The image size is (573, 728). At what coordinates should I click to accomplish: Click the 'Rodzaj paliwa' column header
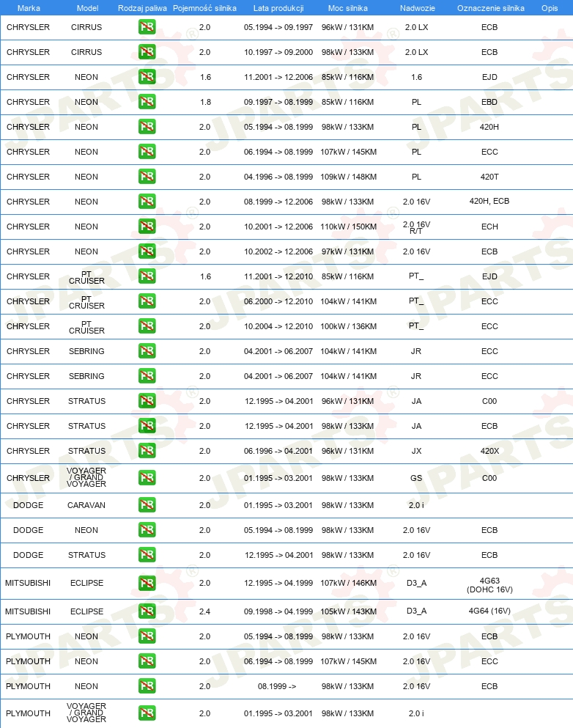[142, 8]
